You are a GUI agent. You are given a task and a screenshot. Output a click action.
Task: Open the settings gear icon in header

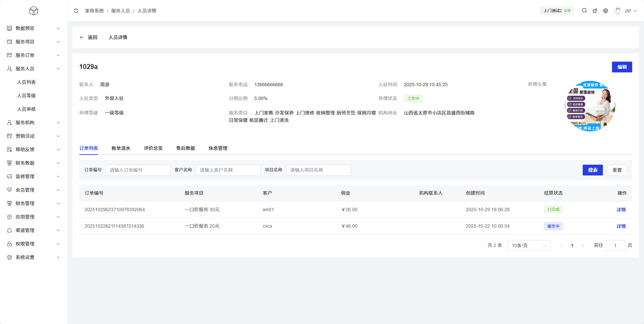tap(606, 11)
